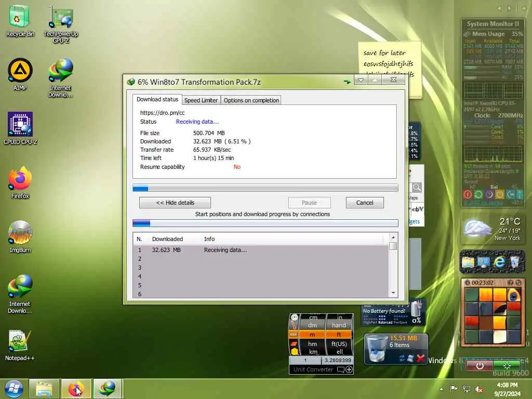Click connection list scrollbar up arrow
The width and height of the screenshot is (532, 399).
[393, 237]
